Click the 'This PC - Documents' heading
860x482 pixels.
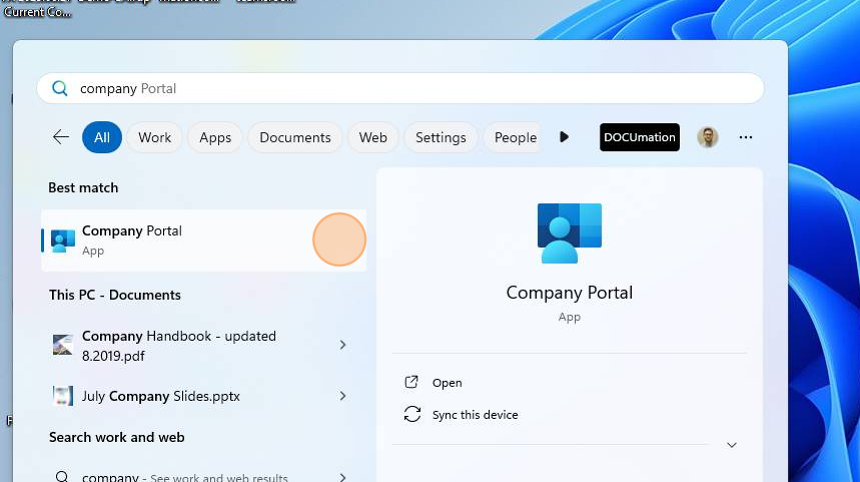point(115,295)
